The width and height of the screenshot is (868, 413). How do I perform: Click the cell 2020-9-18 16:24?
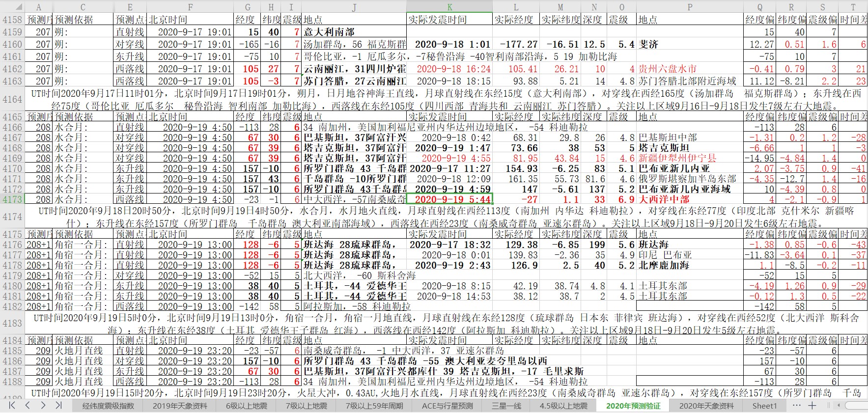(x=449, y=69)
